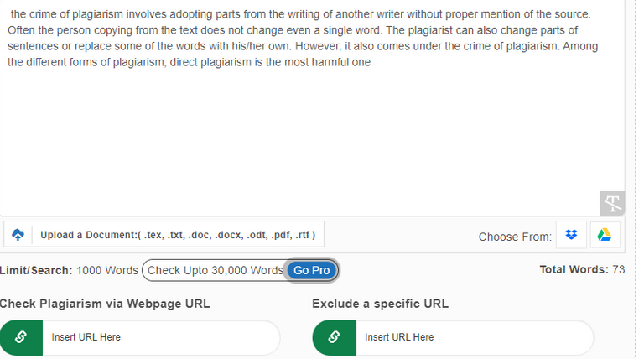The height and width of the screenshot is (359, 644).
Task: Click inside the plagiarism text area
Action: pos(312,107)
